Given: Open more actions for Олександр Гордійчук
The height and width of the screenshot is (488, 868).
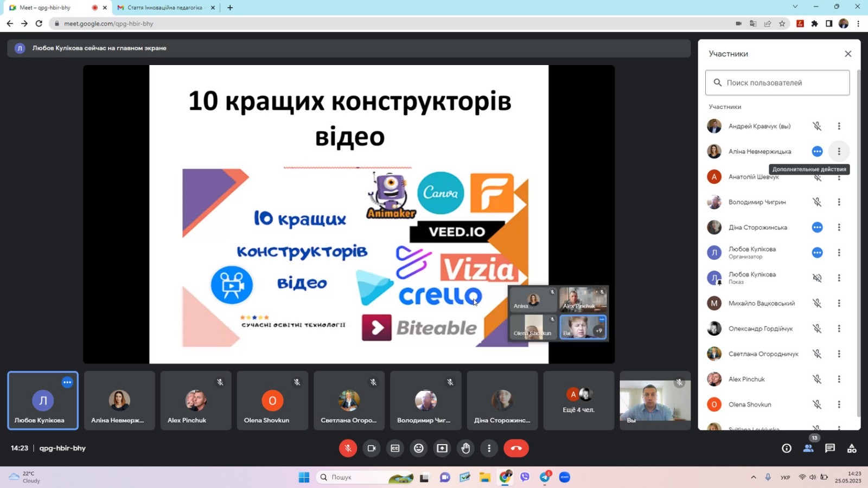Looking at the screenshot, I should tap(839, 329).
